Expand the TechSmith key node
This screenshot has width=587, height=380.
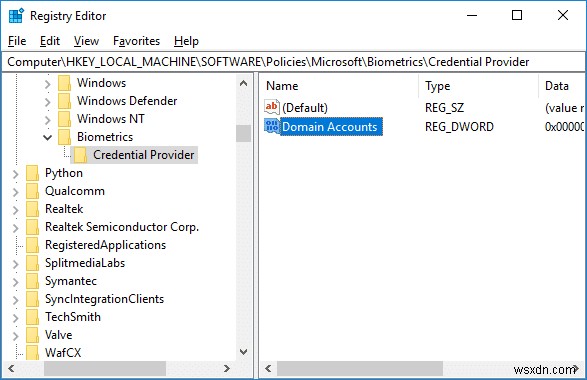[x=16, y=318]
